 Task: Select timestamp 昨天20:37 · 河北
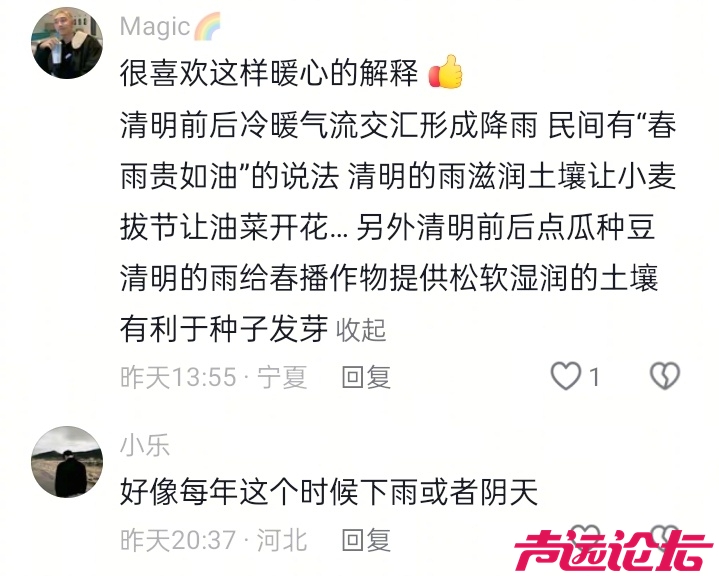coord(214,540)
